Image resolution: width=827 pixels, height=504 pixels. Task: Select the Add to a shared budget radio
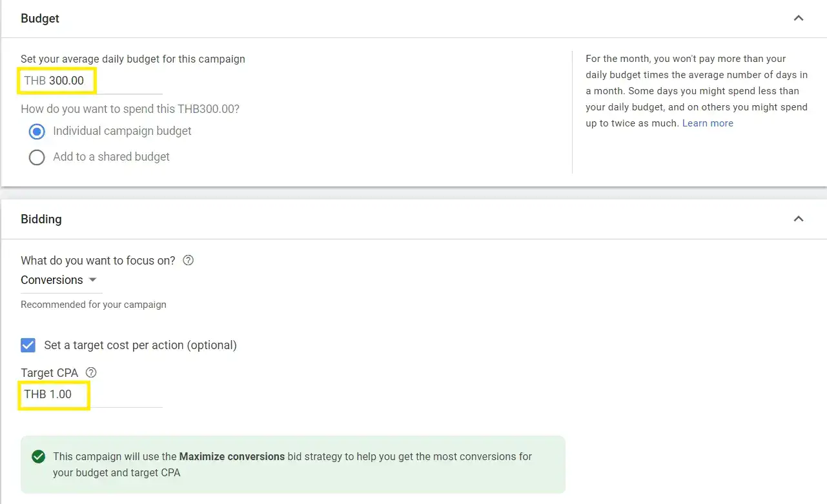[x=37, y=157]
